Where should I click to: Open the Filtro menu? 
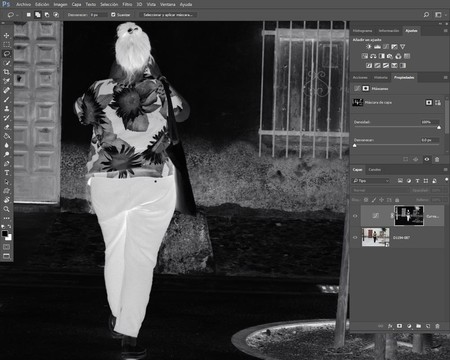click(x=127, y=4)
